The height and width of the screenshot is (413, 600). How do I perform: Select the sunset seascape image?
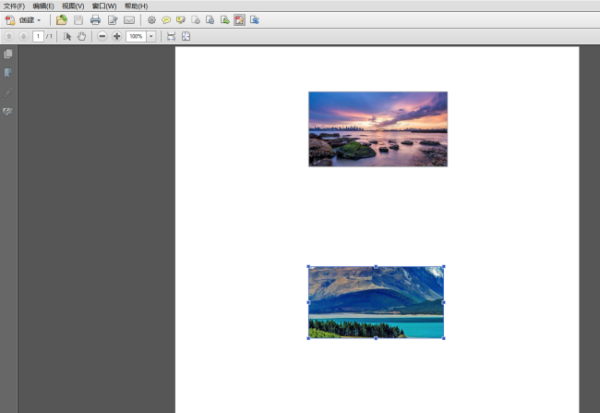(378, 129)
